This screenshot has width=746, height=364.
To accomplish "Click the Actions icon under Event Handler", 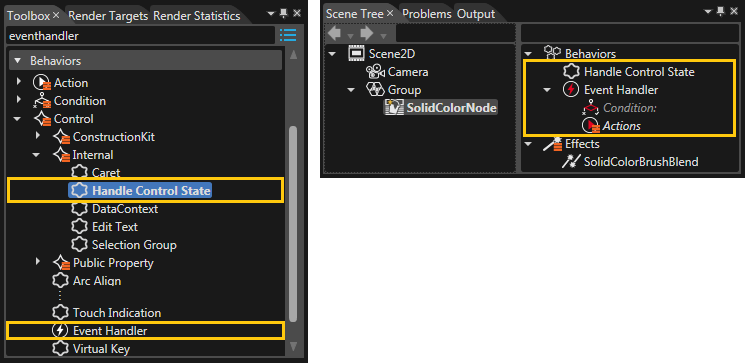I will (590, 126).
